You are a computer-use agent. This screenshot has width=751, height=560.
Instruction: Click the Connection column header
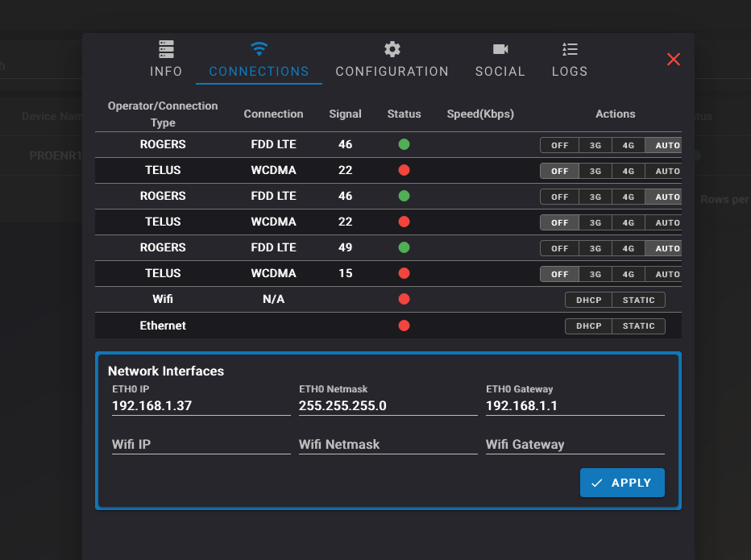pos(273,114)
